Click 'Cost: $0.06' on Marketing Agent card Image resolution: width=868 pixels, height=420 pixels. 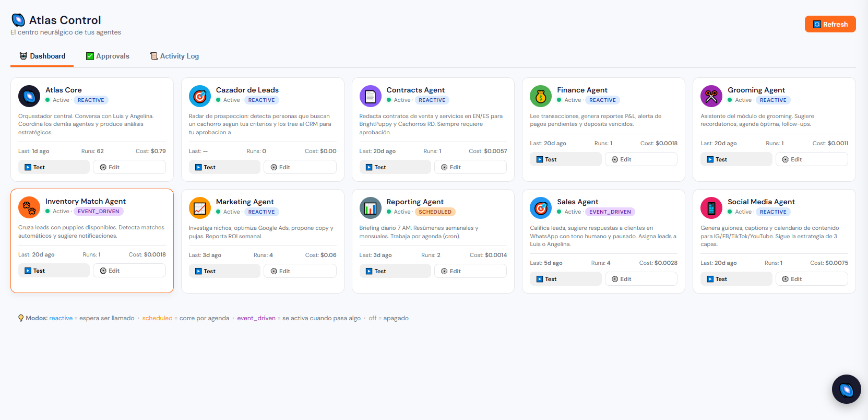[321, 255]
